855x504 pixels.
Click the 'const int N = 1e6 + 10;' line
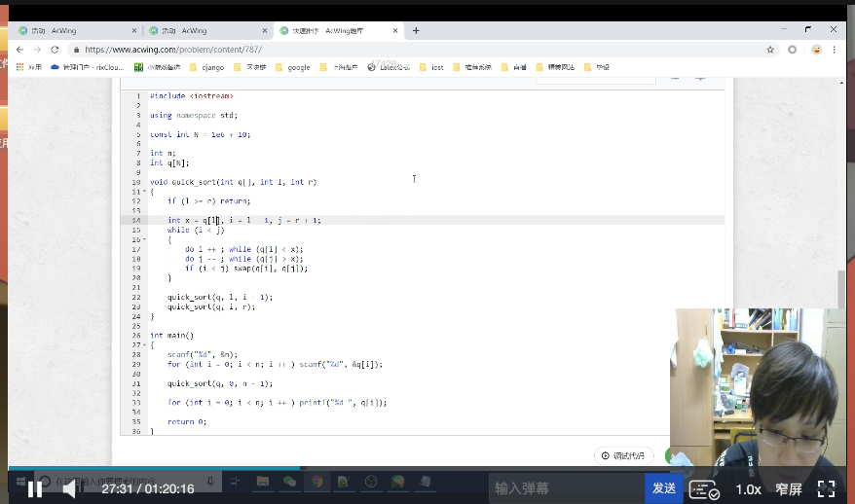(x=201, y=134)
